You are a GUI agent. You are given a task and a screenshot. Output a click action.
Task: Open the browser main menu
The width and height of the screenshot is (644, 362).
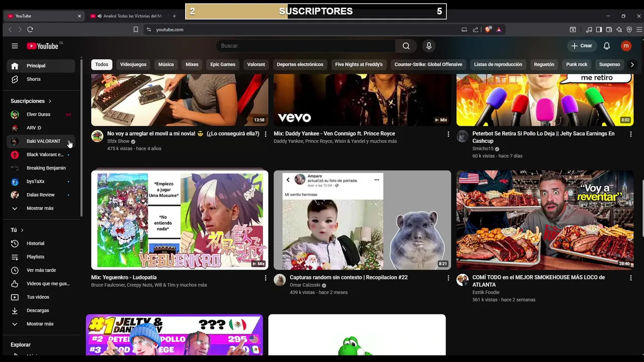click(639, 30)
